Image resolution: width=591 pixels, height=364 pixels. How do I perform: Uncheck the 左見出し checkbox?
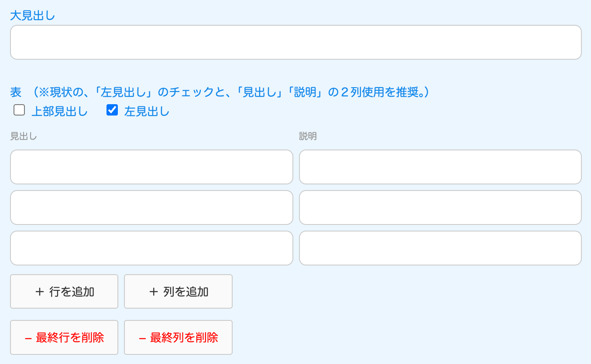[112, 110]
